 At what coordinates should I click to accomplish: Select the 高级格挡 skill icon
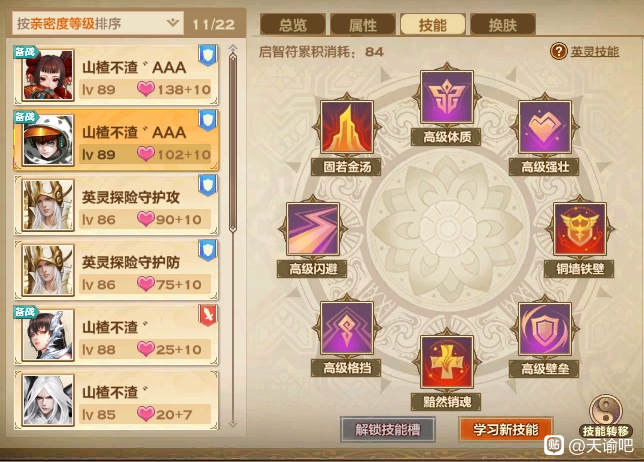tap(347, 328)
